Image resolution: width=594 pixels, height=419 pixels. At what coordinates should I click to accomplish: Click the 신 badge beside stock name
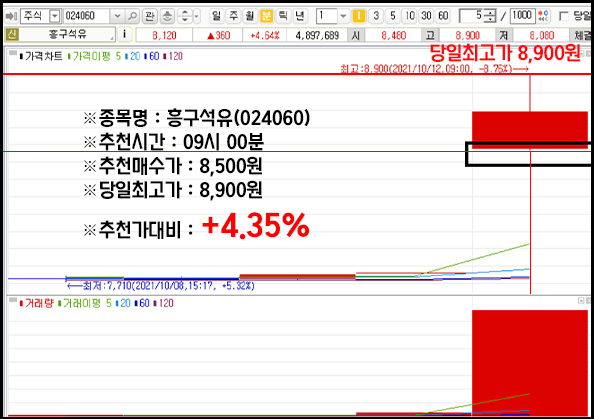[12, 35]
